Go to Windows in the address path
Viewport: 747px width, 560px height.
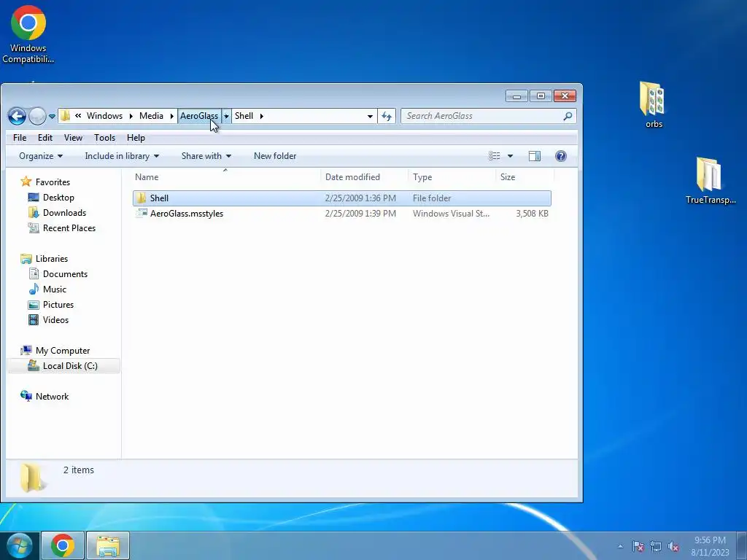click(x=104, y=116)
